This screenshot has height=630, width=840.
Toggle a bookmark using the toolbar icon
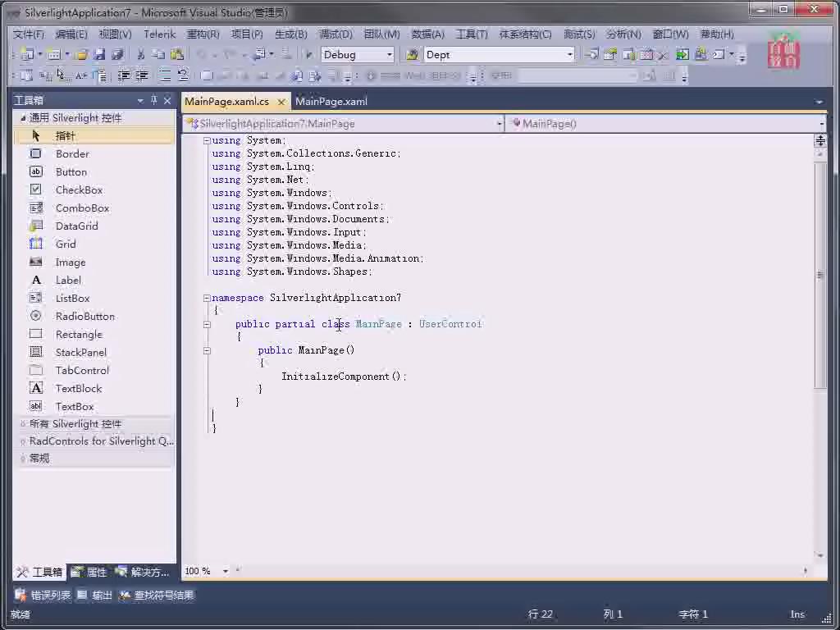coord(208,76)
